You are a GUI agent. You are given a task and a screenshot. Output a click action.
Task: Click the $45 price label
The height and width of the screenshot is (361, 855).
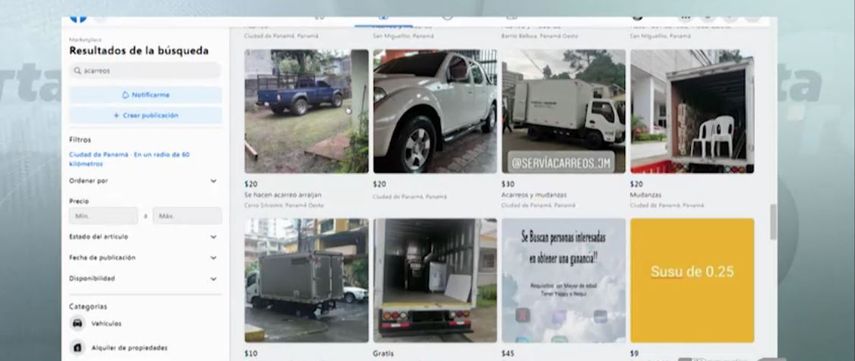tap(508, 354)
